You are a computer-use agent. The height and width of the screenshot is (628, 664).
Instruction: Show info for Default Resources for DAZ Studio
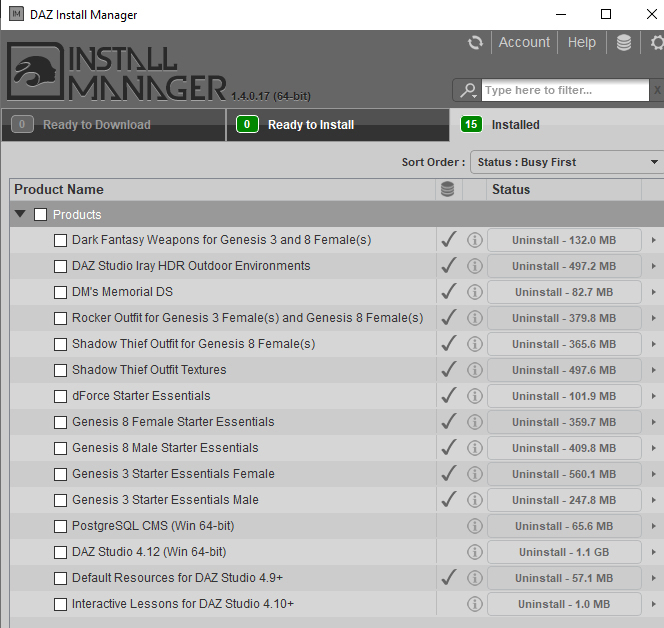coord(475,578)
